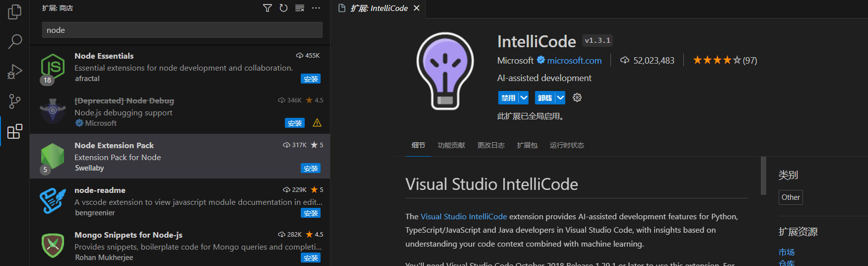Expand the 禁用 disable dropdown arrow
This screenshot has height=266, width=868.
[x=524, y=98]
